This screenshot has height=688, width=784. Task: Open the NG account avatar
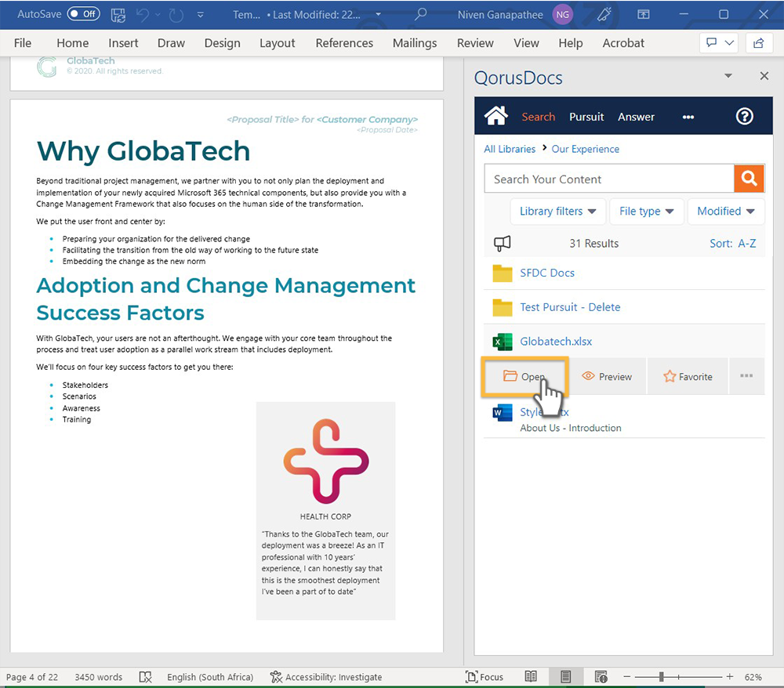[x=562, y=14]
